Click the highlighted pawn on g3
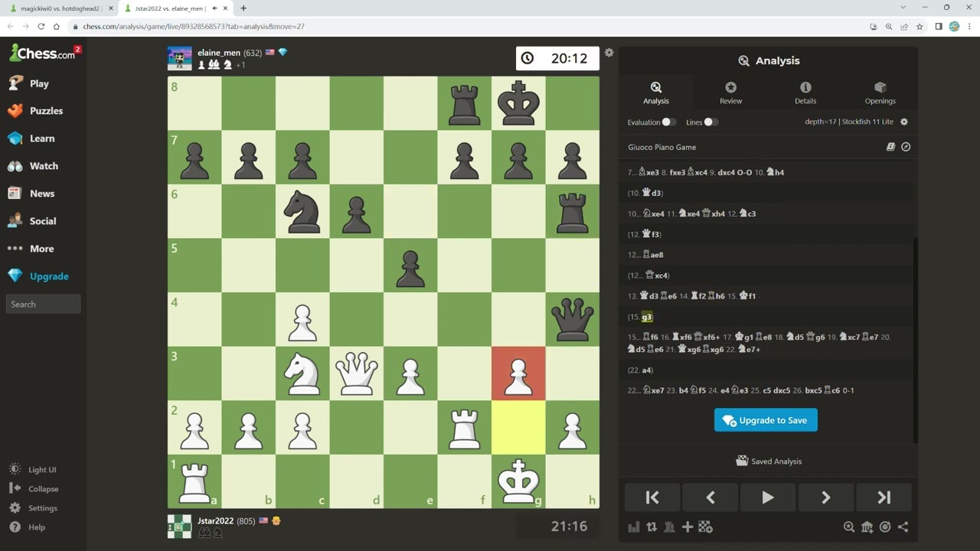Screen dimensions: 980x551 [x=518, y=373]
